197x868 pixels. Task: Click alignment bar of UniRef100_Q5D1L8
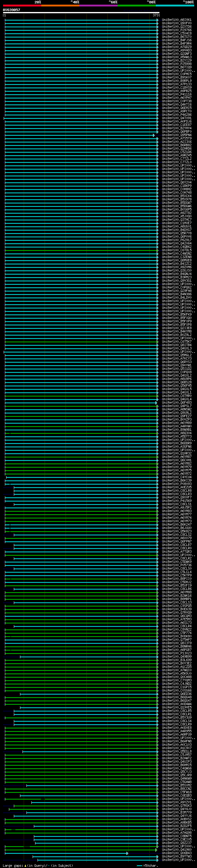90,751
